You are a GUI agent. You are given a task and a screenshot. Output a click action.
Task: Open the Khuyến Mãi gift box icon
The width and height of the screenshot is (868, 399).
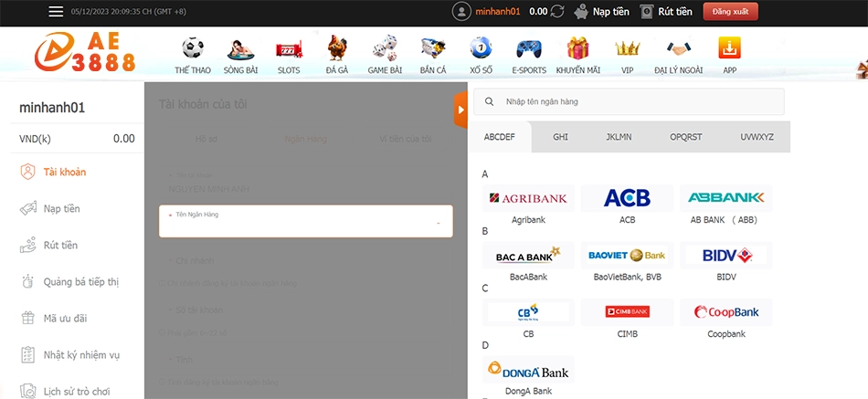click(578, 48)
